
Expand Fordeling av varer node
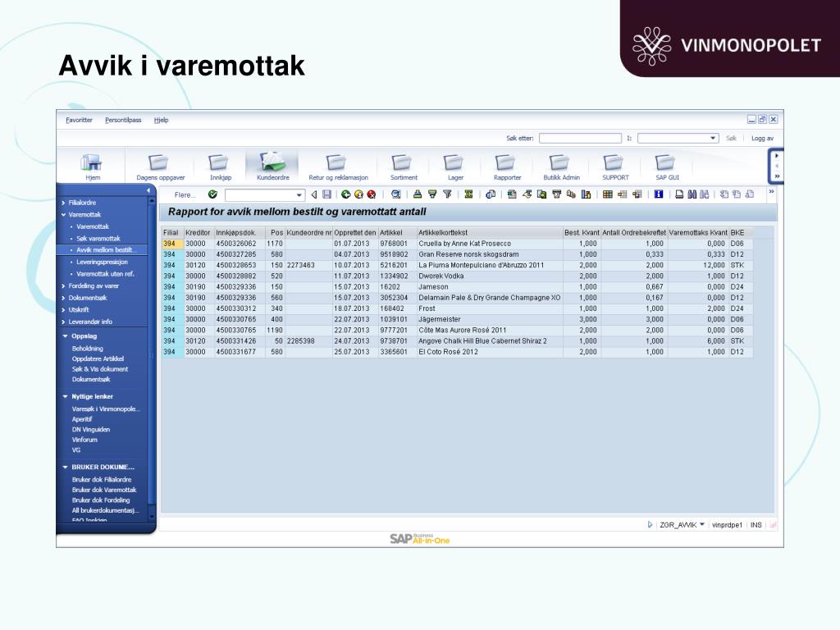63,286
